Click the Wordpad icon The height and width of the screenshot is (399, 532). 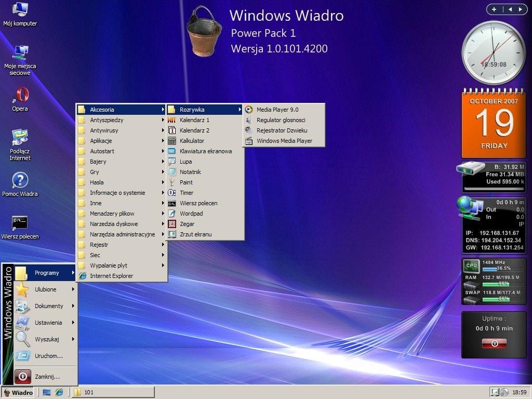click(172, 214)
